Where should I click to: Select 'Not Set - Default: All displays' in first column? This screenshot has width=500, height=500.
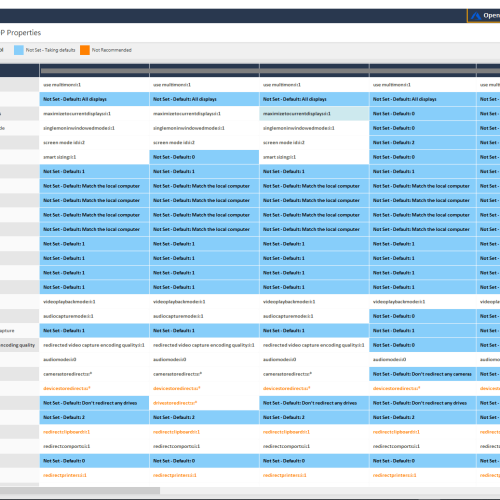coord(94,99)
